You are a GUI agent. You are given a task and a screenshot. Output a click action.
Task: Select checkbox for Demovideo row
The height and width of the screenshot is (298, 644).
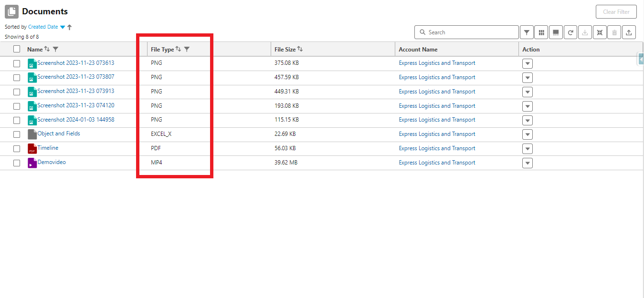pos(17,163)
